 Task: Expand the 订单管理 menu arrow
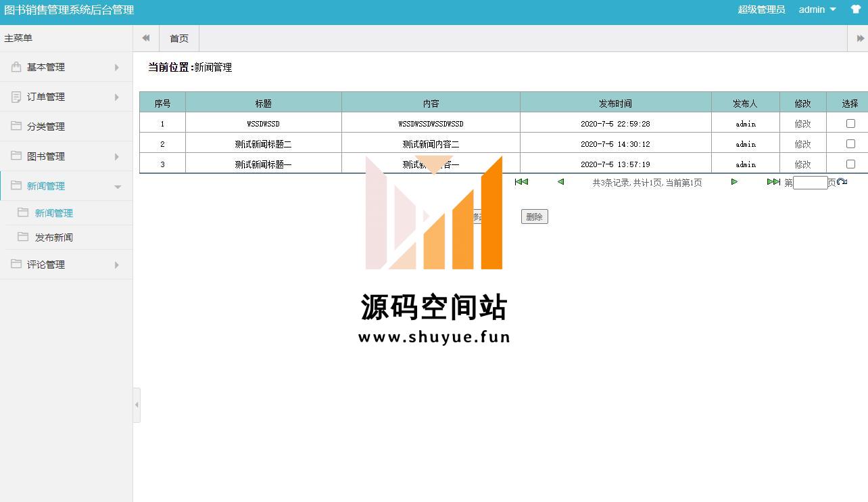[x=116, y=97]
